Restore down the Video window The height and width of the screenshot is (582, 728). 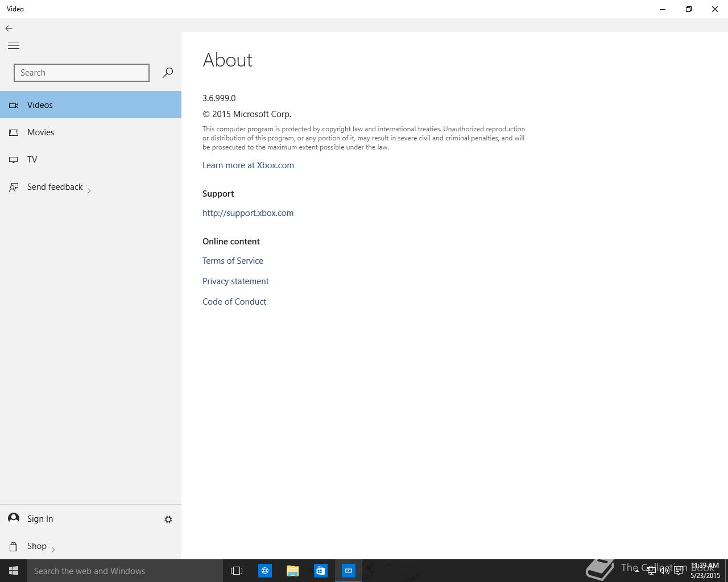click(689, 9)
